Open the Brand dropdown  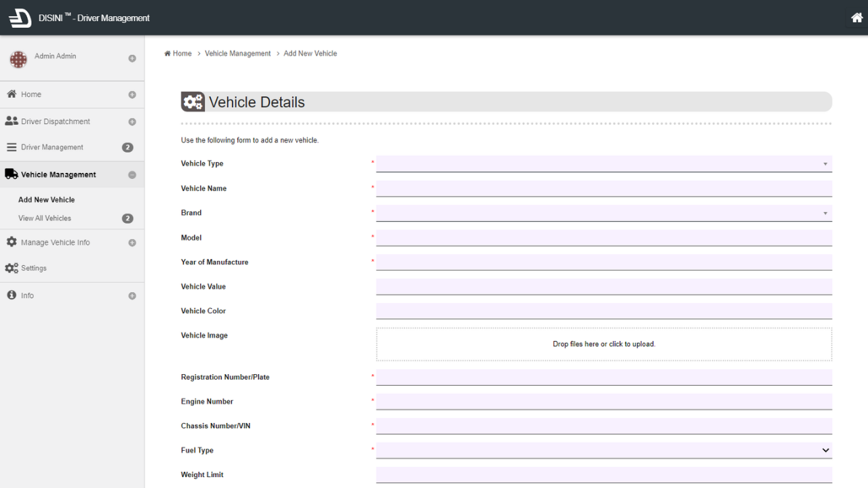pos(604,213)
